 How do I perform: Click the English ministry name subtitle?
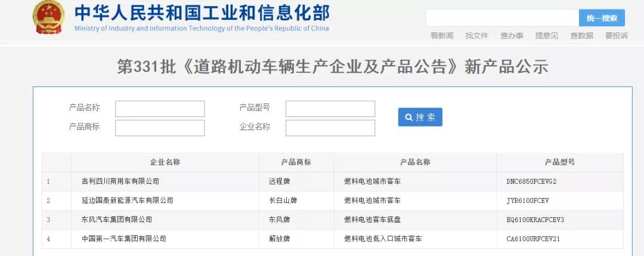tap(202, 29)
